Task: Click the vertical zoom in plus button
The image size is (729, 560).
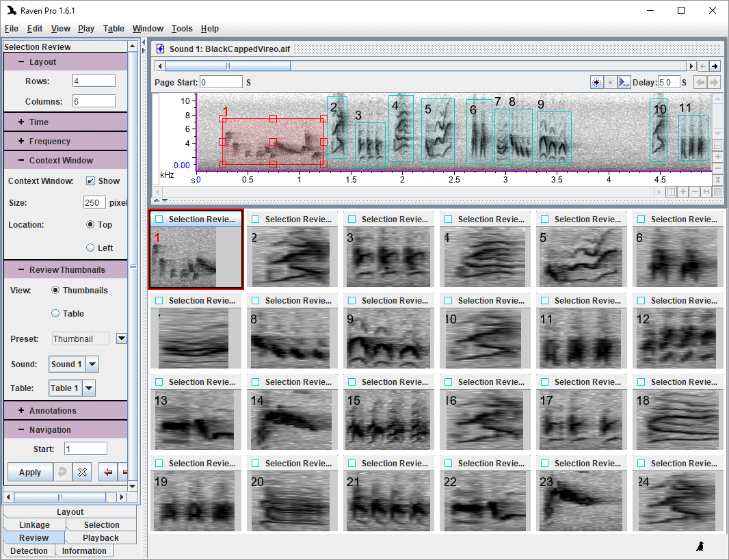Action: (x=717, y=157)
